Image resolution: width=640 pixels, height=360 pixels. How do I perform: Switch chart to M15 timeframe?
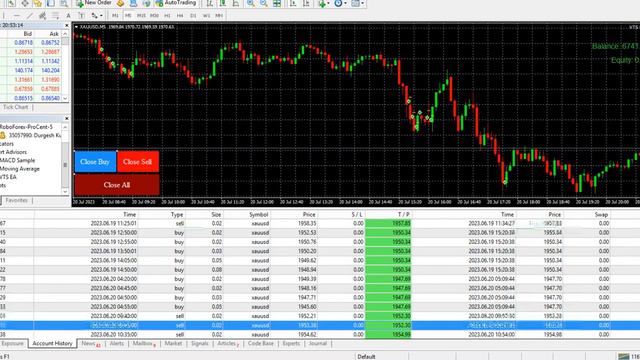tap(141, 16)
